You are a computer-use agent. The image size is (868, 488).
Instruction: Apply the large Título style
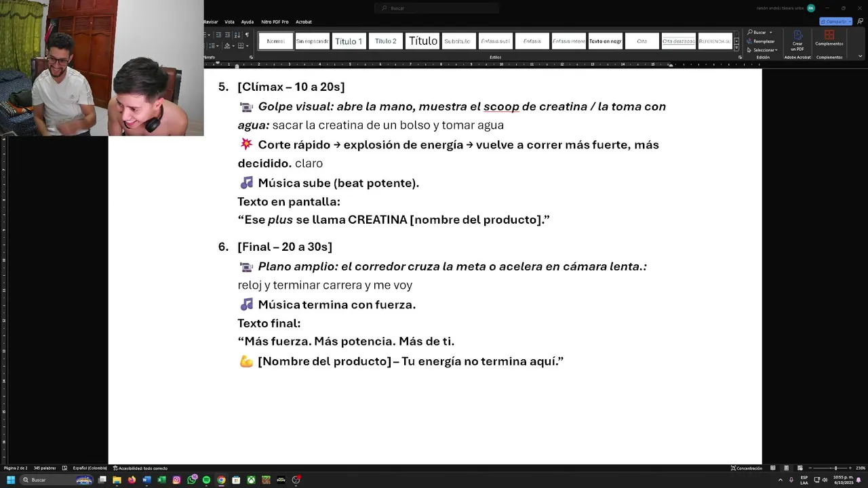point(422,41)
